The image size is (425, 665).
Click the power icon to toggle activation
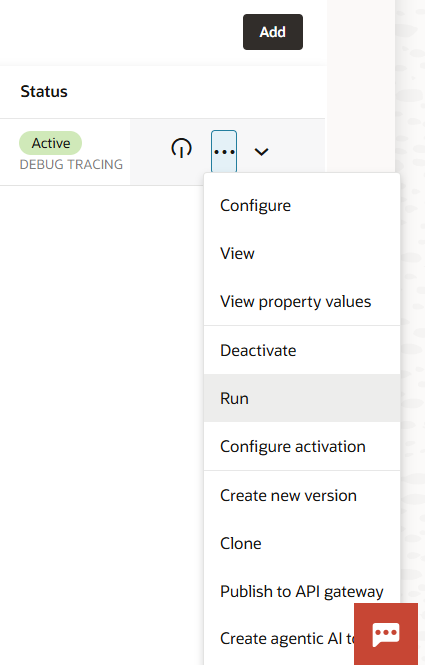point(182,148)
